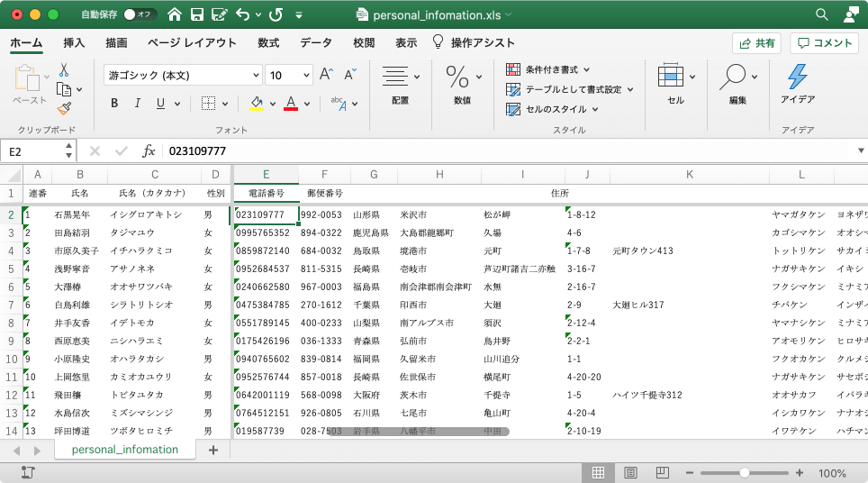The height and width of the screenshot is (483, 868).
Task: Expand the font size 10 dropdown
Action: (x=305, y=75)
